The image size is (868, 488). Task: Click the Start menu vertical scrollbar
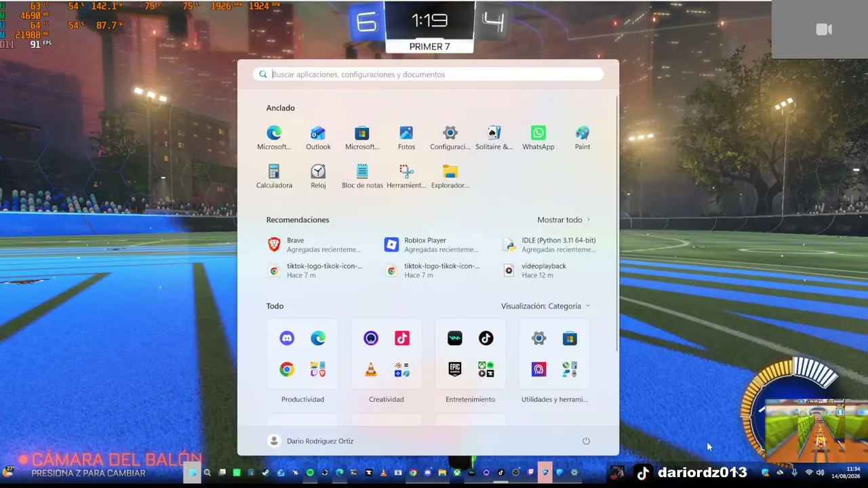click(x=616, y=224)
